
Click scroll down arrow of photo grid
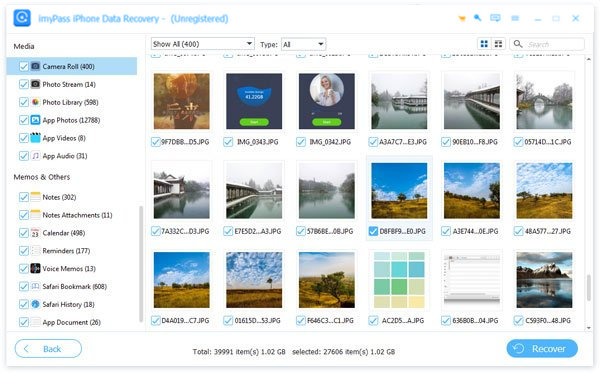point(589,327)
